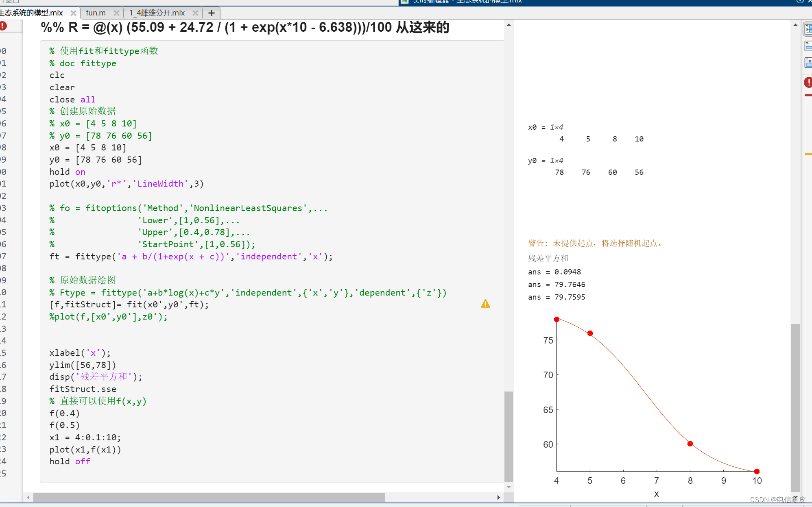
Task: Switch to output inline view icon
Action: pyautogui.click(x=808, y=46)
